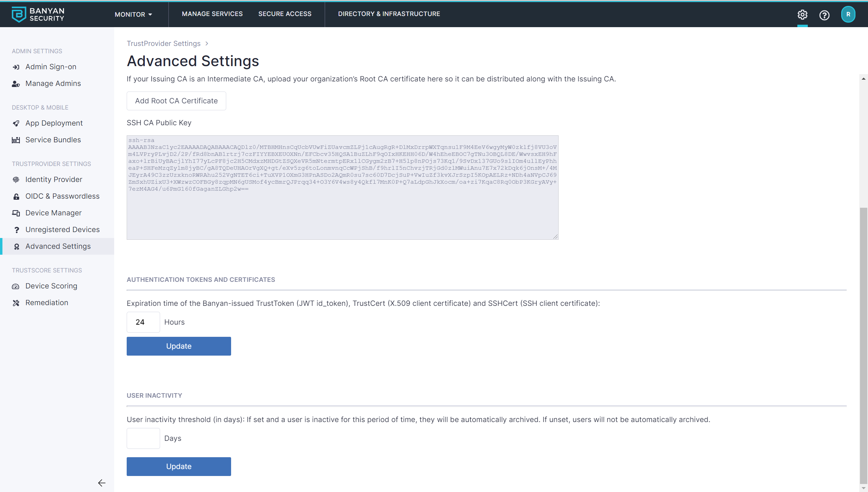Image resolution: width=868 pixels, height=492 pixels.
Task: Focus the inactivity Days input field
Action: click(x=143, y=438)
